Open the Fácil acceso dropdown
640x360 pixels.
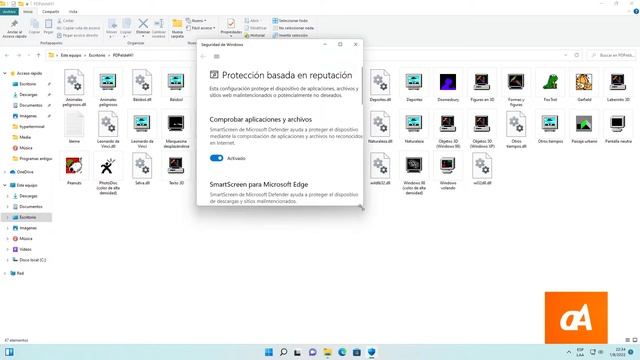tap(200, 28)
